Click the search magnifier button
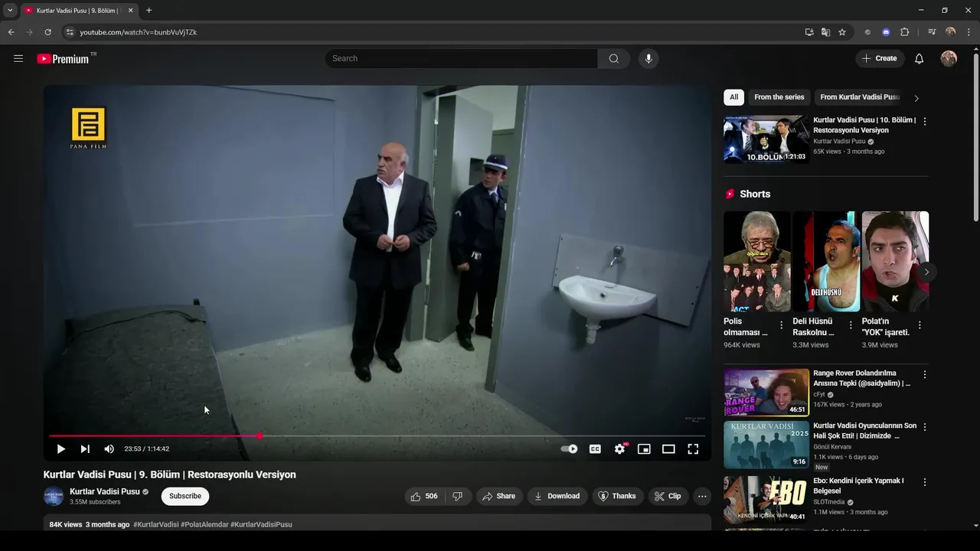Image resolution: width=980 pixels, height=551 pixels. pyautogui.click(x=614, y=58)
